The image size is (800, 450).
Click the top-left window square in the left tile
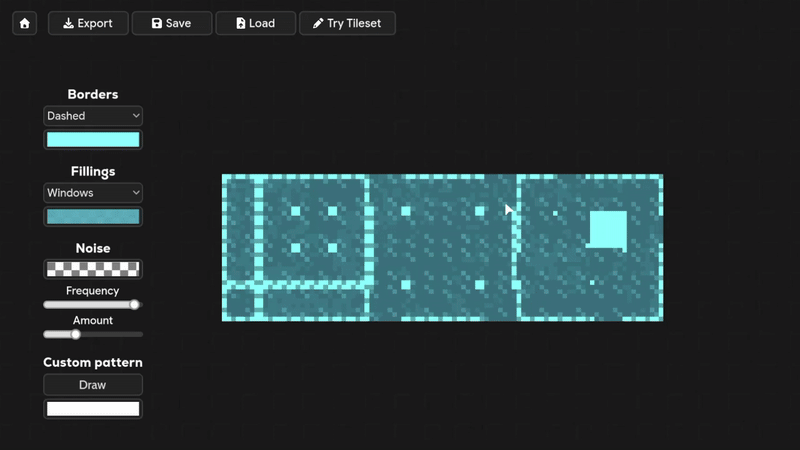(296, 211)
